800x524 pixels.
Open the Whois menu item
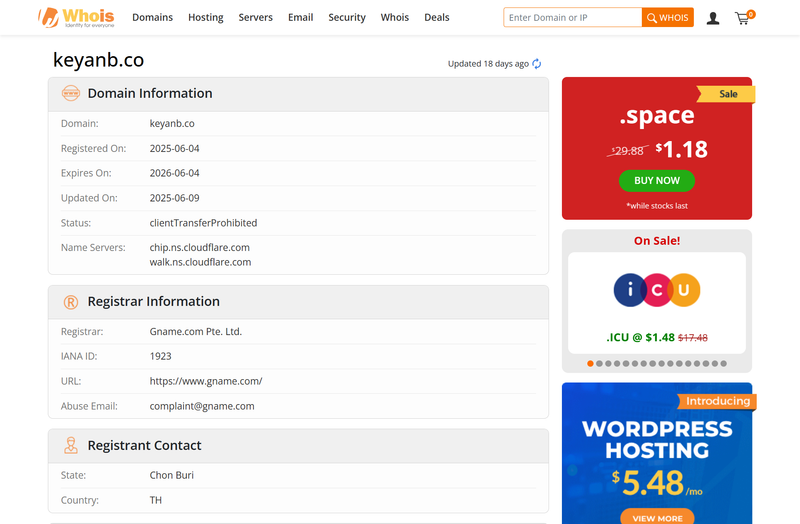point(395,17)
